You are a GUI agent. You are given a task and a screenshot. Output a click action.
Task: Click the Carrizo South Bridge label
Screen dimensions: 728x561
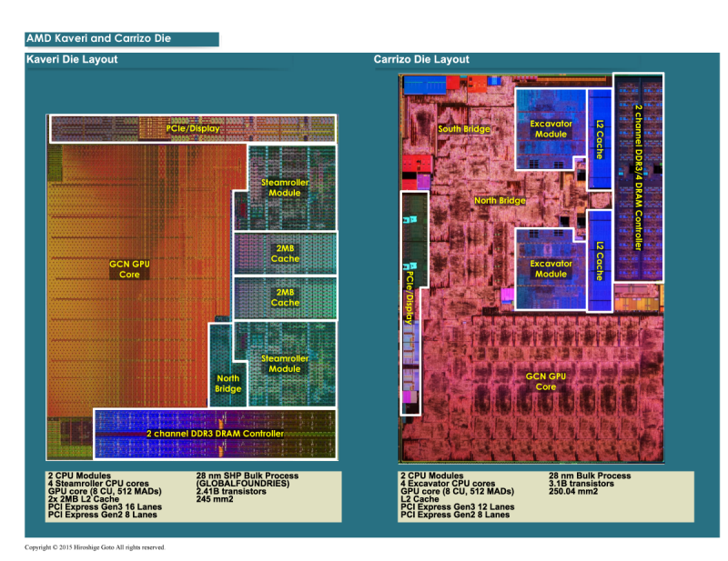coord(464,129)
